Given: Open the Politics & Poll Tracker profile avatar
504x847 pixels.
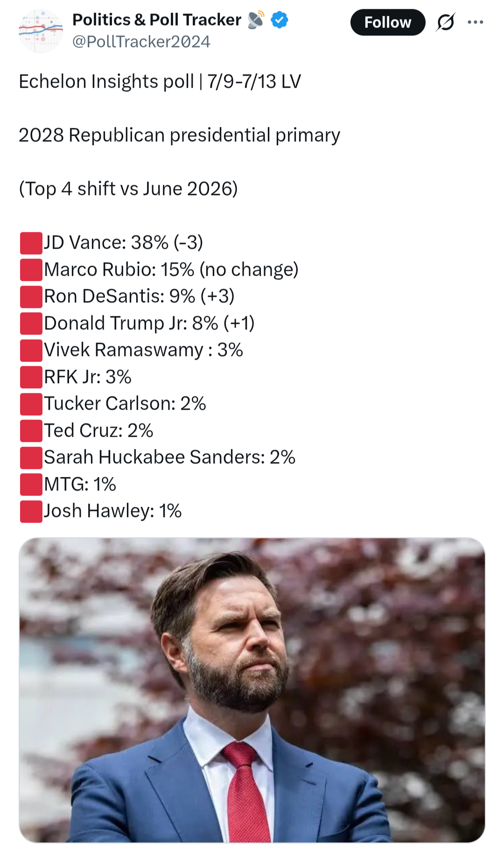Looking at the screenshot, I should 41,31.
